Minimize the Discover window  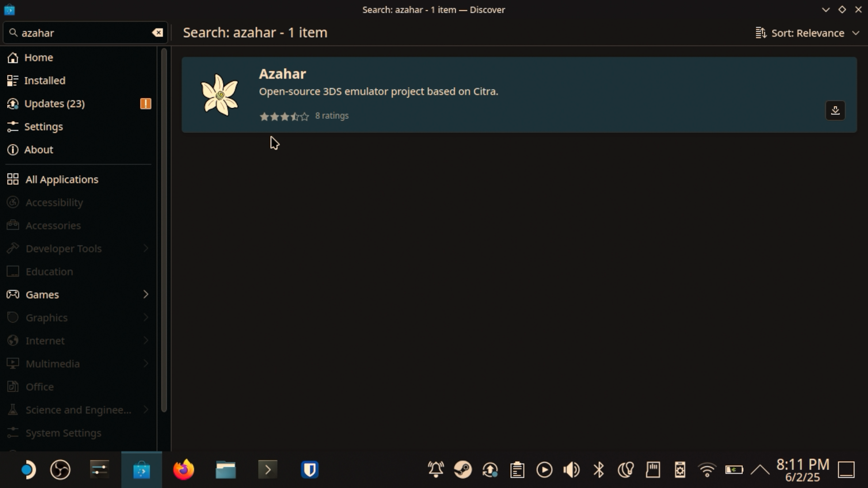(826, 9)
